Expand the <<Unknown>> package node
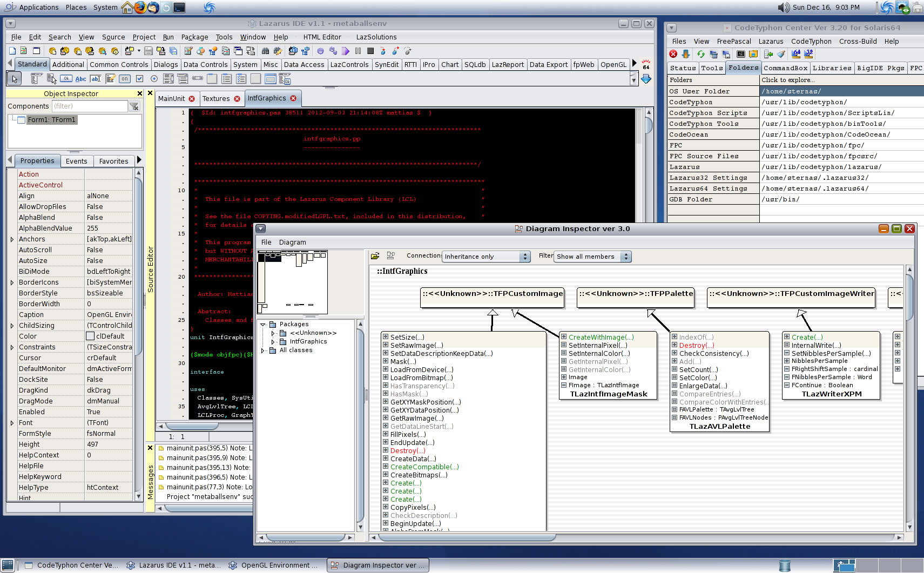The image size is (924, 573). point(273,333)
